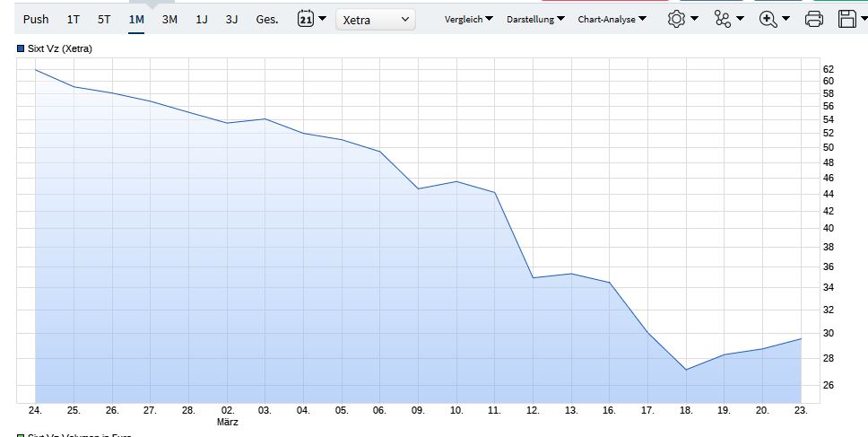
Task: Choose the 1J one-year range
Action: (202, 19)
